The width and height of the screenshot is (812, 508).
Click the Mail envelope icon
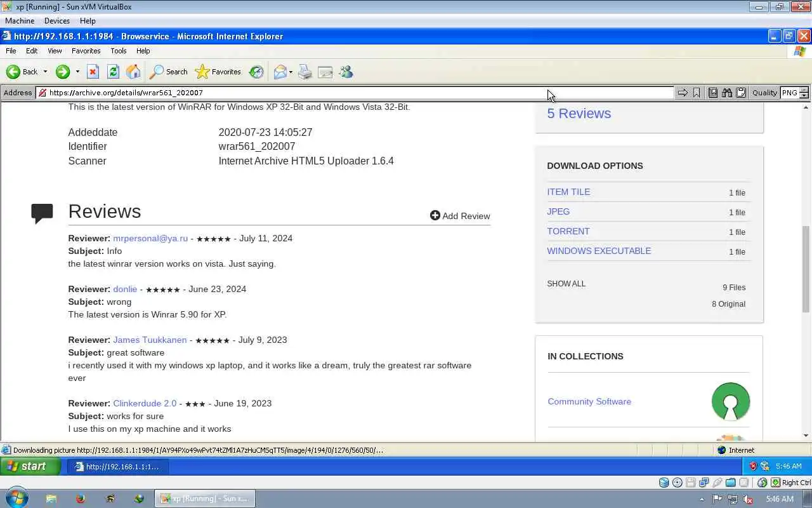[280, 72]
